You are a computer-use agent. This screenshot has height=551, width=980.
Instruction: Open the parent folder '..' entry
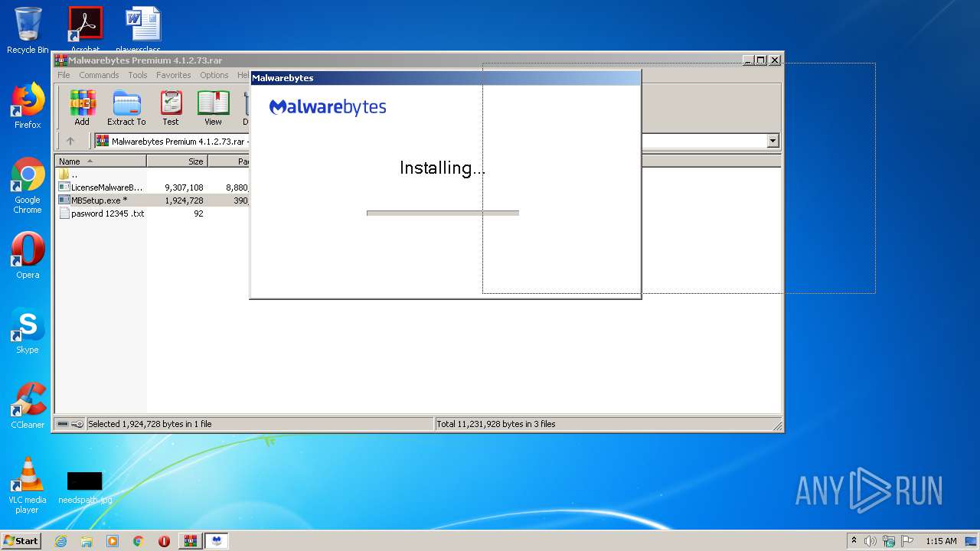coord(68,174)
